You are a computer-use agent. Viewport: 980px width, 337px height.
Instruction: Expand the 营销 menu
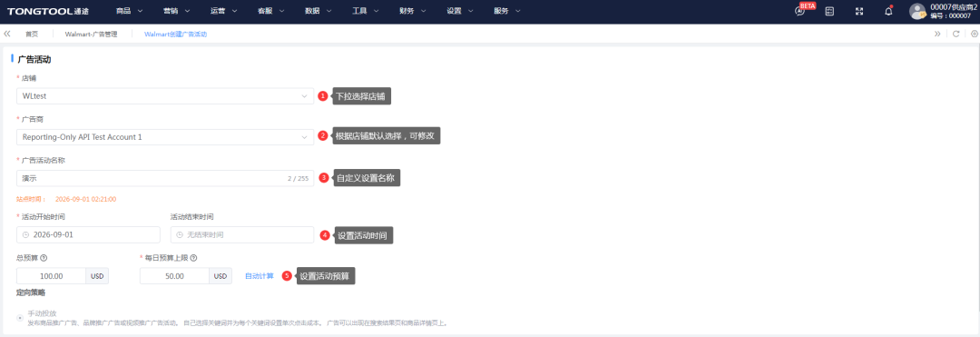(x=177, y=11)
